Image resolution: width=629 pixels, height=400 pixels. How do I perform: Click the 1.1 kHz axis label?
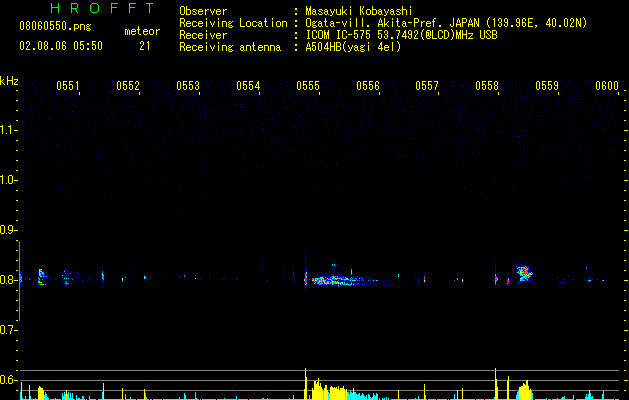click(8, 130)
